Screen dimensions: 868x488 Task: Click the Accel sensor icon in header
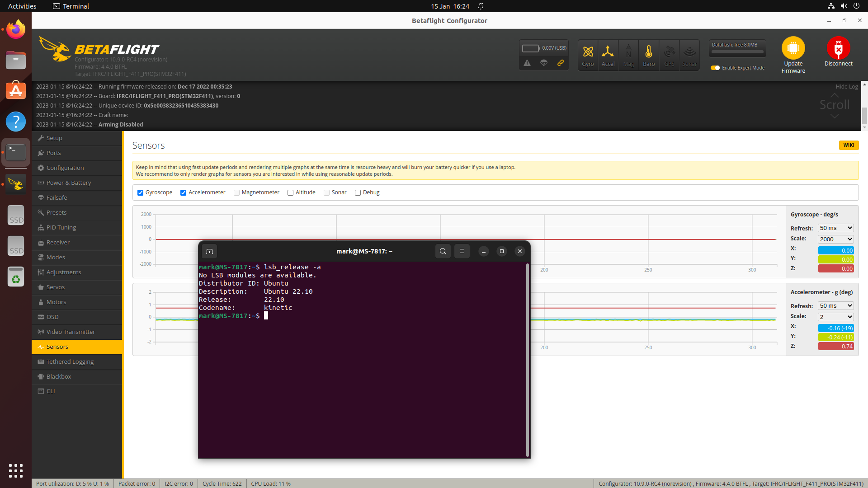(608, 55)
